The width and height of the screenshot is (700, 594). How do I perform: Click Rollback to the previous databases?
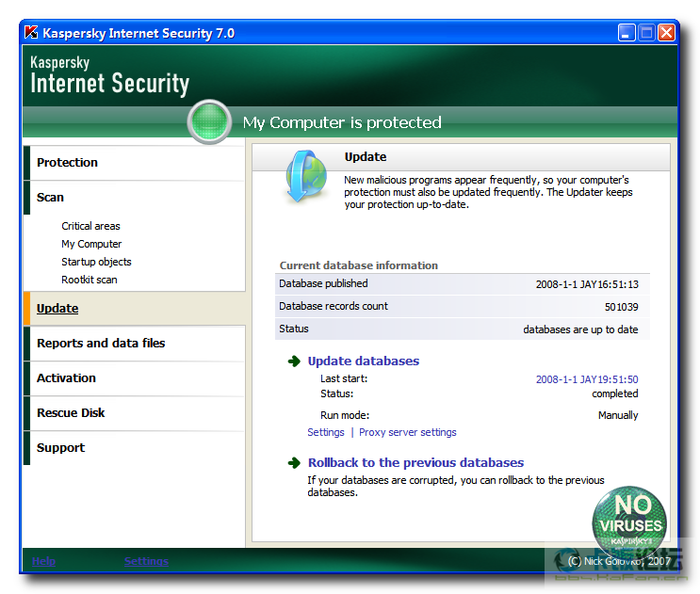point(415,462)
